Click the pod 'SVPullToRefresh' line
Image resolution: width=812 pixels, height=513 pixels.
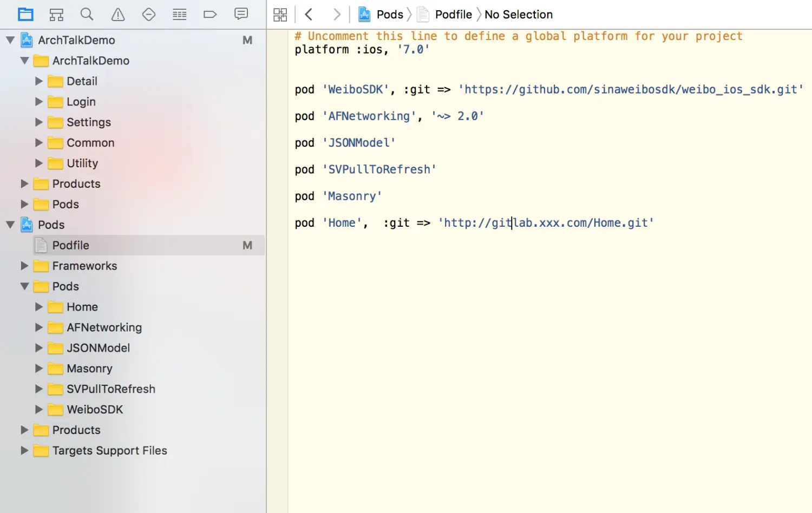[x=365, y=169]
